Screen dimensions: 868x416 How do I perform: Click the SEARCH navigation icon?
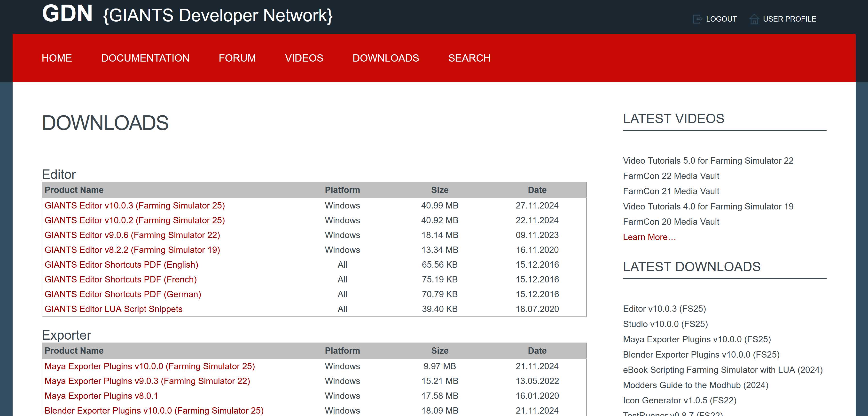tap(470, 58)
